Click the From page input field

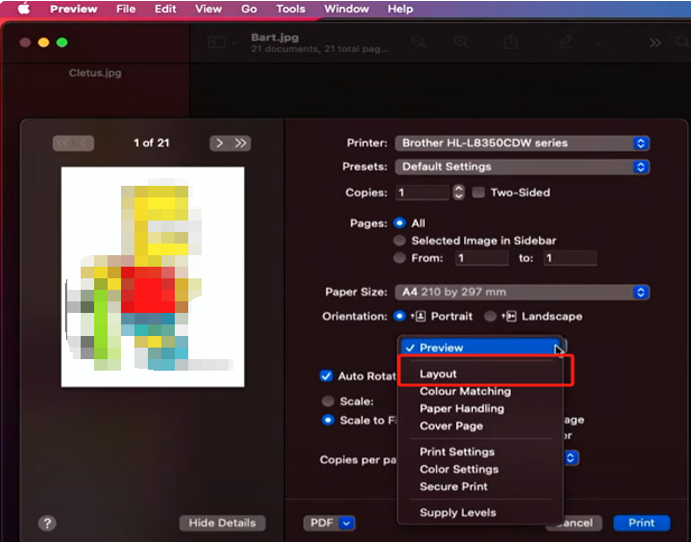(x=482, y=258)
